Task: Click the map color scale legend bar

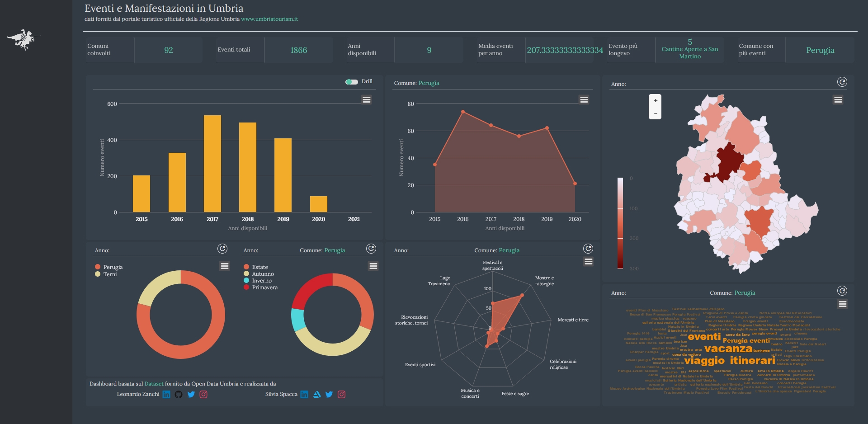Action: tap(620, 223)
